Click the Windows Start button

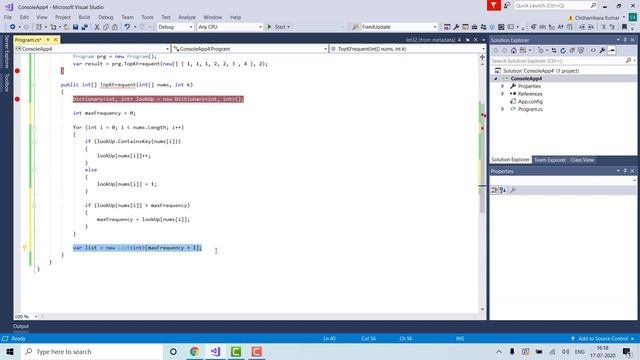pyautogui.click(x=10, y=351)
